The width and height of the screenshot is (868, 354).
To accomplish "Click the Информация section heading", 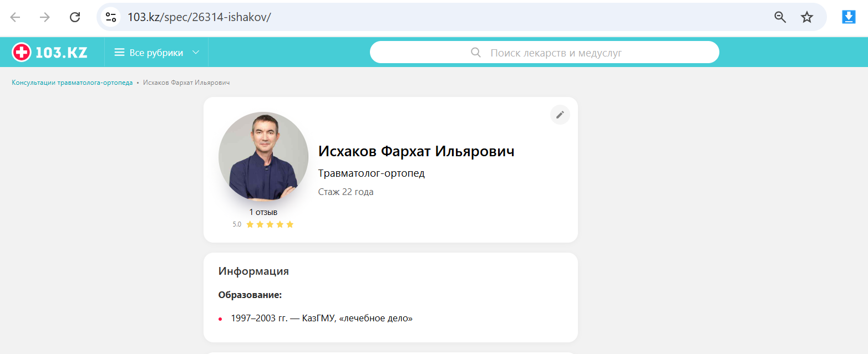I will [x=253, y=271].
